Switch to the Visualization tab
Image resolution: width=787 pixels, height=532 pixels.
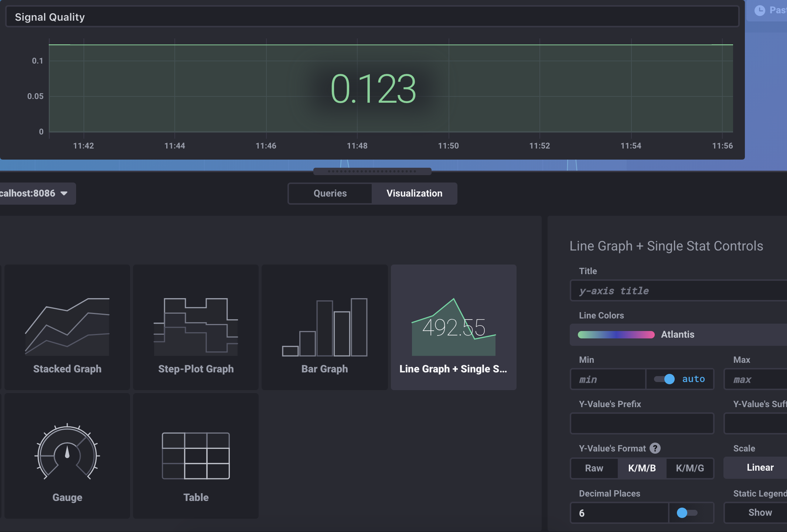[414, 193]
